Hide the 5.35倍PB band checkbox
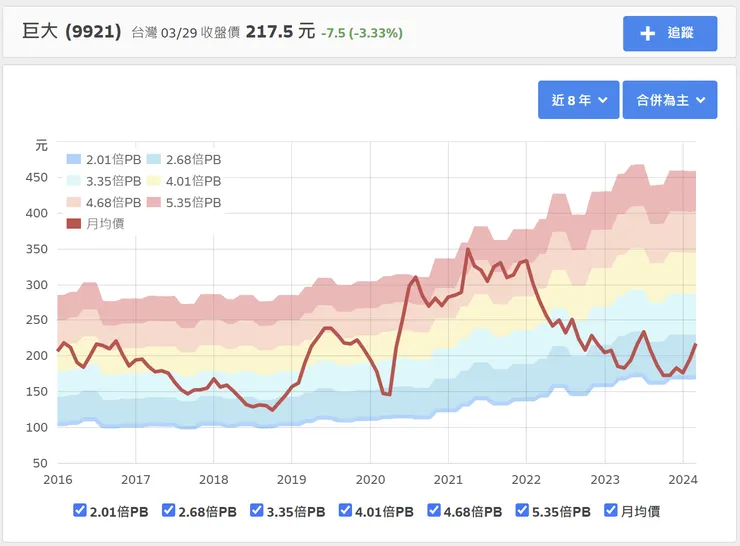 pyautogui.click(x=522, y=511)
